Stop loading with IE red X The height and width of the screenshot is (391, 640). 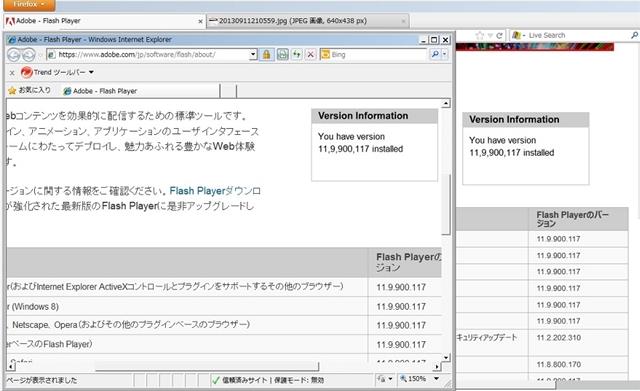(311, 55)
